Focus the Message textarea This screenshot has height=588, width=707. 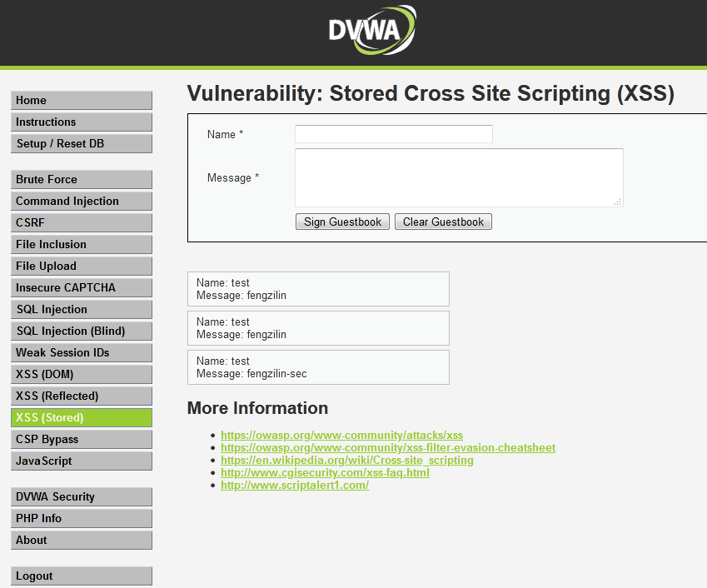coord(459,177)
